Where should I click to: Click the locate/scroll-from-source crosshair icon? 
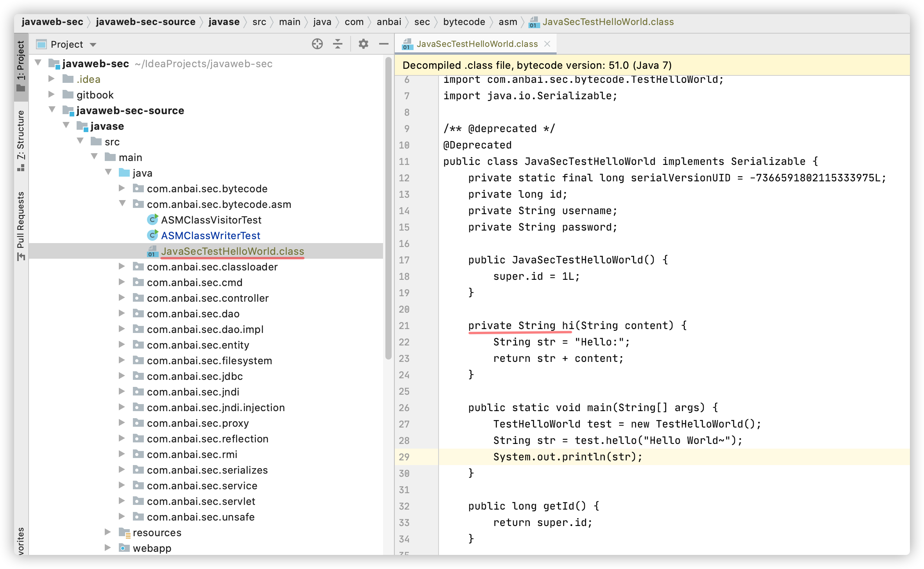(x=317, y=44)
